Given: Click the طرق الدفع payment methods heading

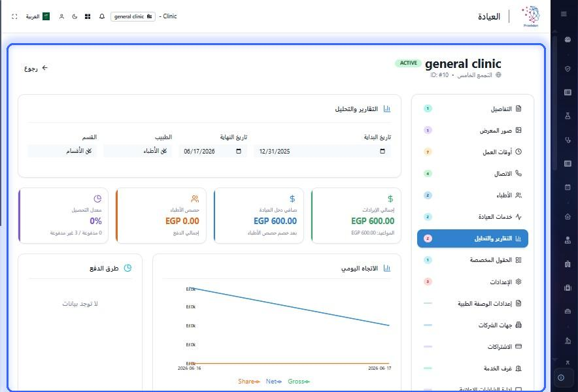Looking at the screenshot, I should point(104,269).
